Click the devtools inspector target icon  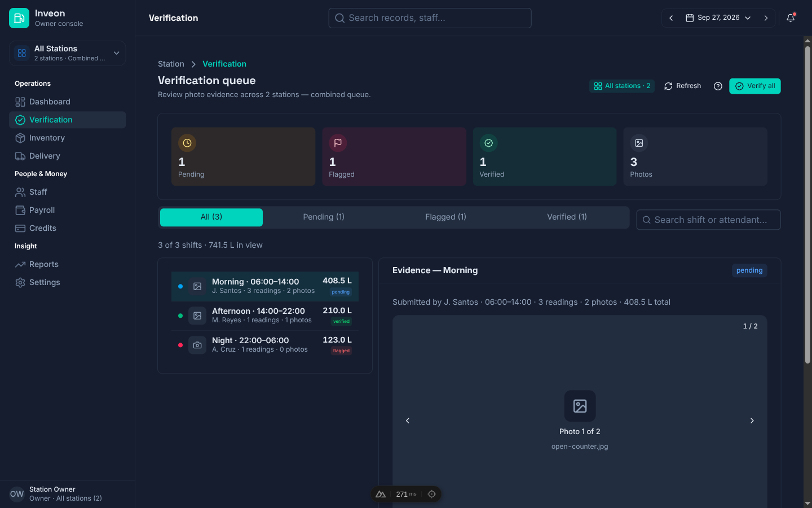click(431, 494)
